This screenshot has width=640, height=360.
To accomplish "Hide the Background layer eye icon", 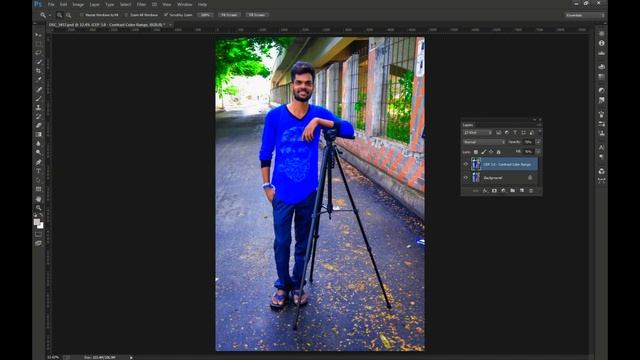I will tap(466, 178).
